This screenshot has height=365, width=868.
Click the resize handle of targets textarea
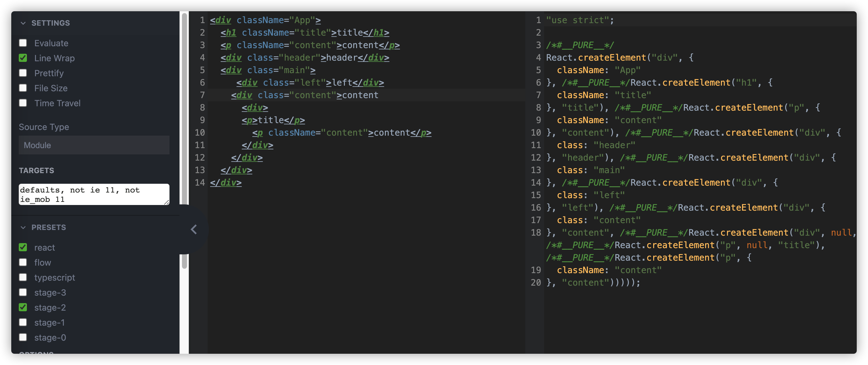tap(167, 202)
